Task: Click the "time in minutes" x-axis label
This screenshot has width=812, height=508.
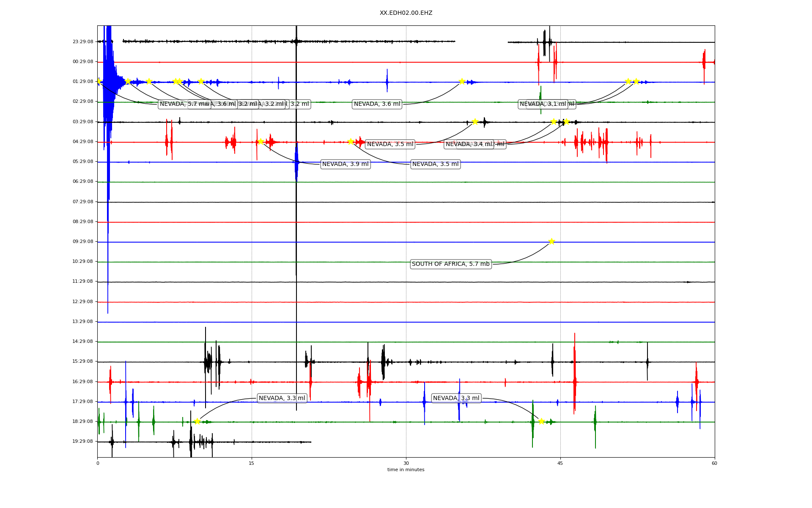Action: pyautogui.click(x=406, y=469)
